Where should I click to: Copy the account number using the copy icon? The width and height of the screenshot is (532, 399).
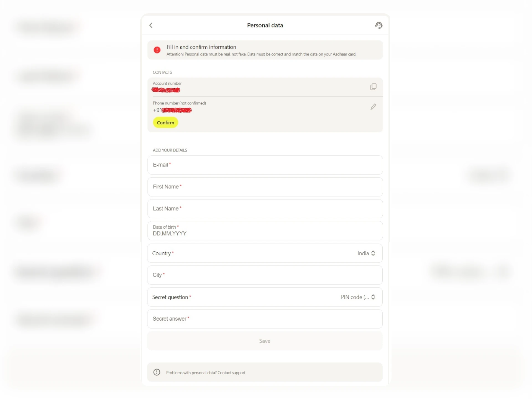click(373, 87)
